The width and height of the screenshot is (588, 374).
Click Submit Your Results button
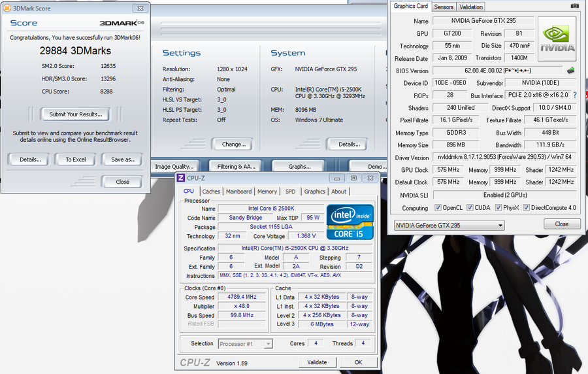[75, 114]
